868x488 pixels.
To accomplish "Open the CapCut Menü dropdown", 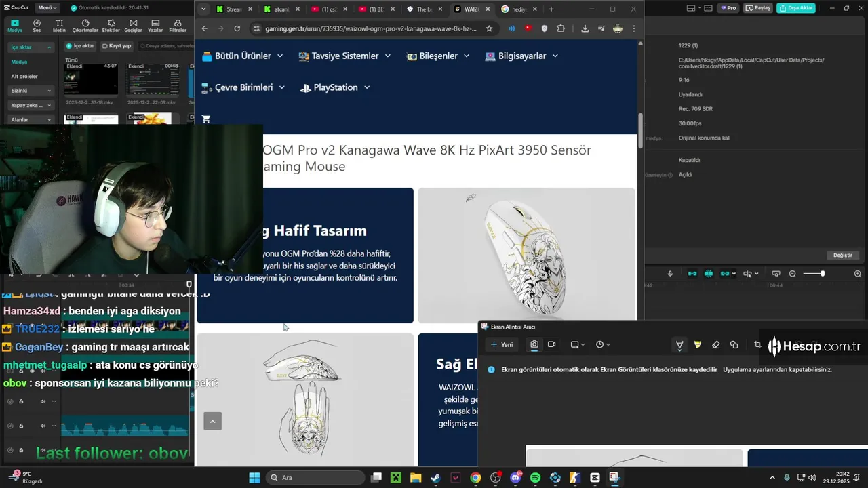I will click(47, 7).
